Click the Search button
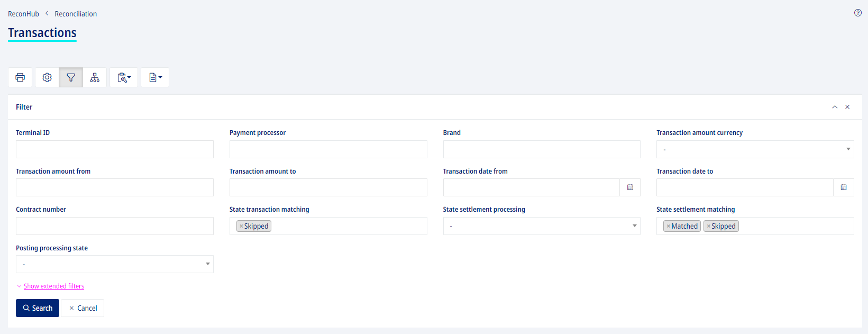 click(38, 308)
